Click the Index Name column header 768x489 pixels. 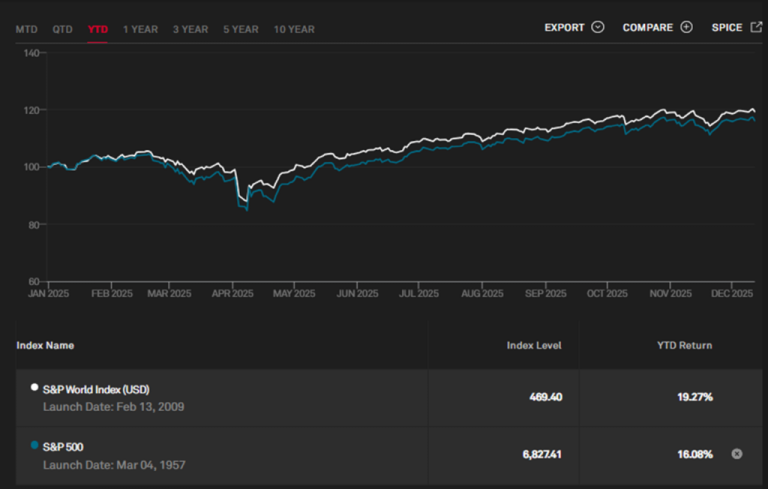[x=45, y=345]
